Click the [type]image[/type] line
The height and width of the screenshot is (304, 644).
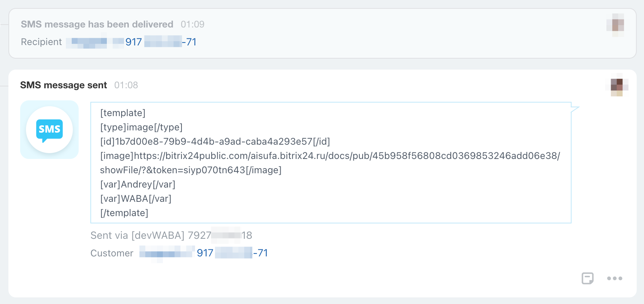pyautogui.click(x=141, y=127)
